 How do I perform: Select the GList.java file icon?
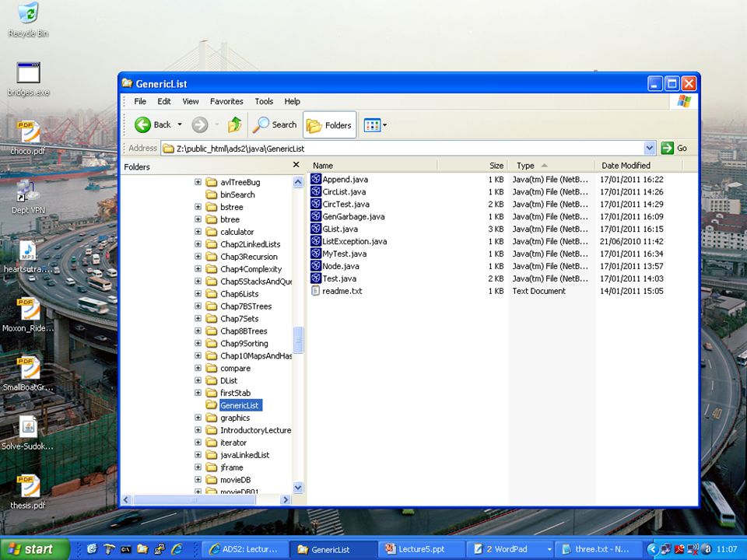tap(315, 229)
